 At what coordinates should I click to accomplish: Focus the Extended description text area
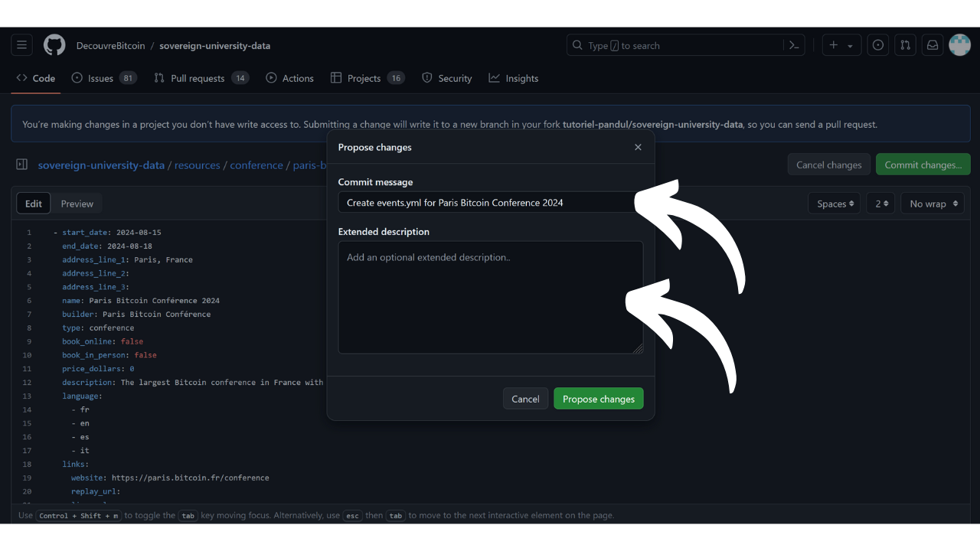(x=490, y=297)
